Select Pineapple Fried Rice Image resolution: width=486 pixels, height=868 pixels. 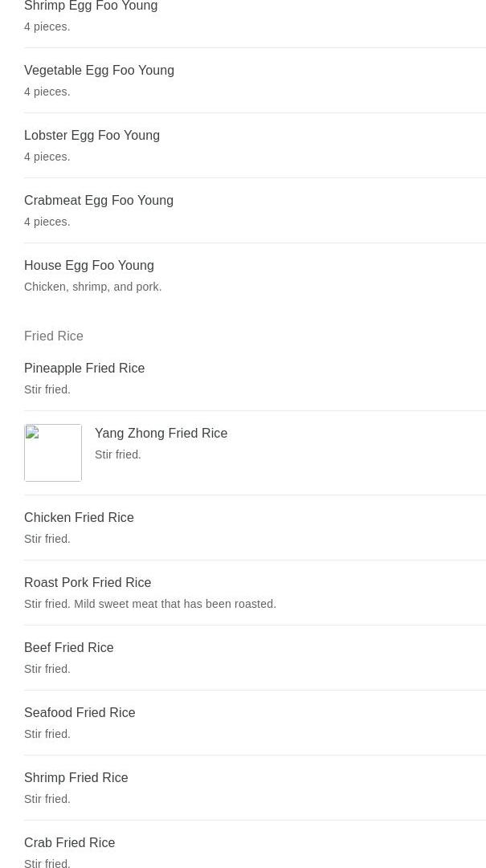(84, 368)
